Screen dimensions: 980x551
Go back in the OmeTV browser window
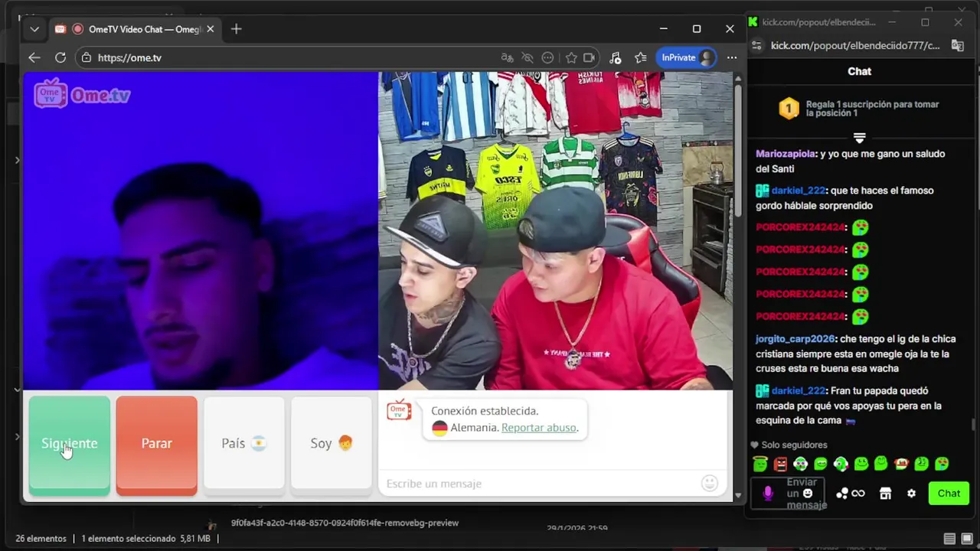click(34, 57)
